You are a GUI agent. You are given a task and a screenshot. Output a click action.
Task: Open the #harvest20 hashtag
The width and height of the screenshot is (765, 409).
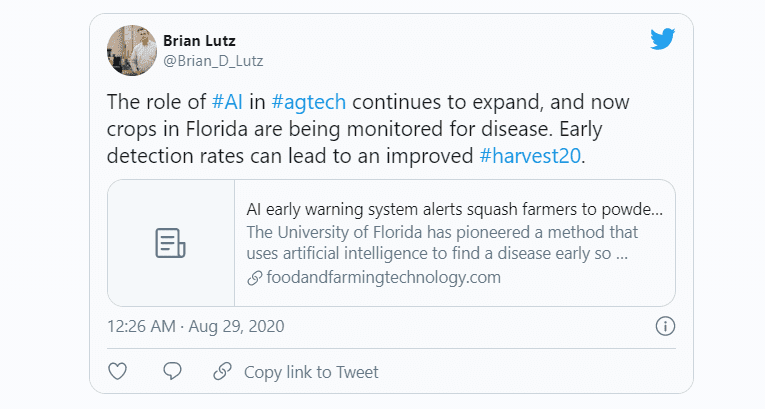click(x=530, y=156)
